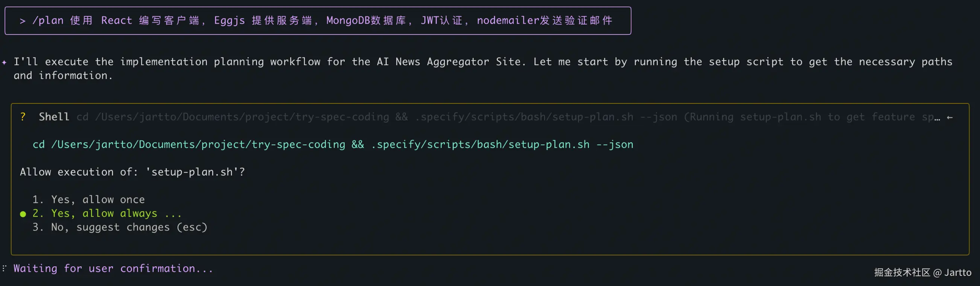
Task: Click the left arrow at end of Shell line
Action: (950, 117)
